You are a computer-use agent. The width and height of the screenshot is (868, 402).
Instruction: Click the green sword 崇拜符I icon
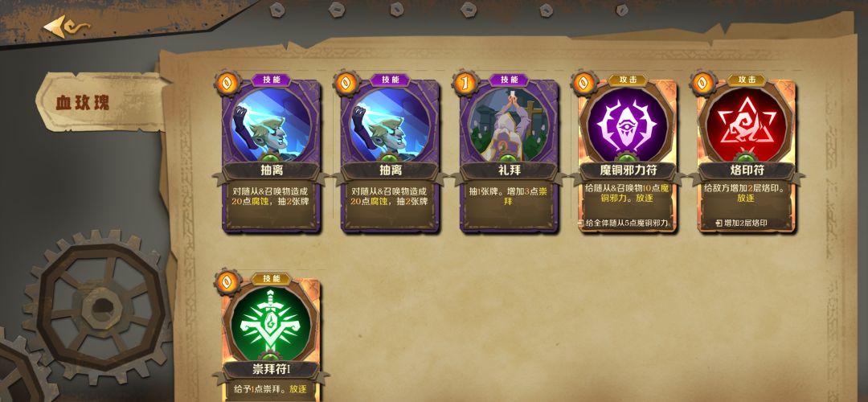(271, 323)
